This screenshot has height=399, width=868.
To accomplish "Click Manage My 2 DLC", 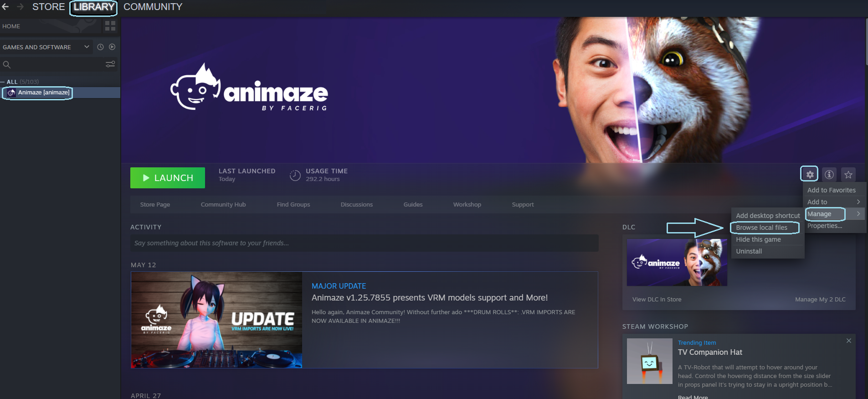I will click(820, 299).
